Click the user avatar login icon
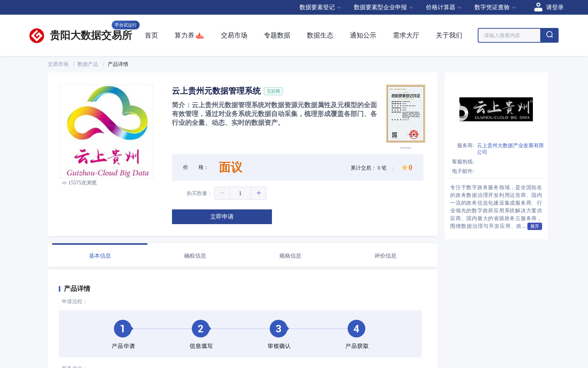 point(538,7)
